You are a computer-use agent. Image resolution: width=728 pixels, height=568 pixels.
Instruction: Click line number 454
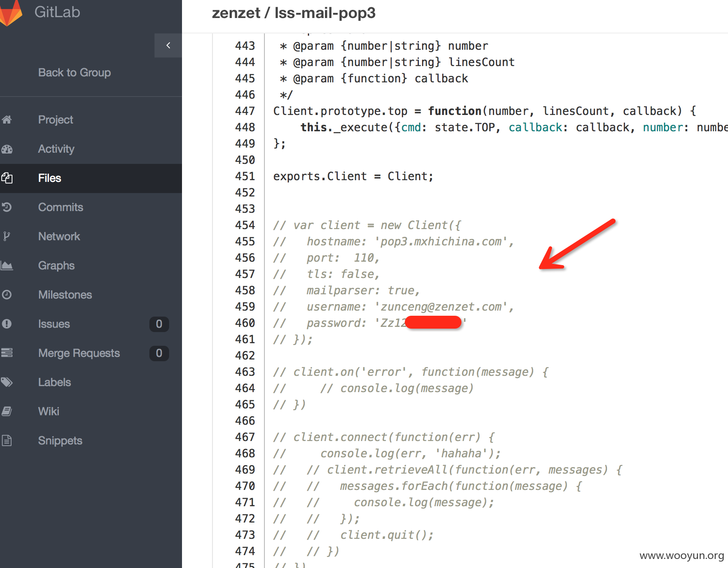click(245, 225)
